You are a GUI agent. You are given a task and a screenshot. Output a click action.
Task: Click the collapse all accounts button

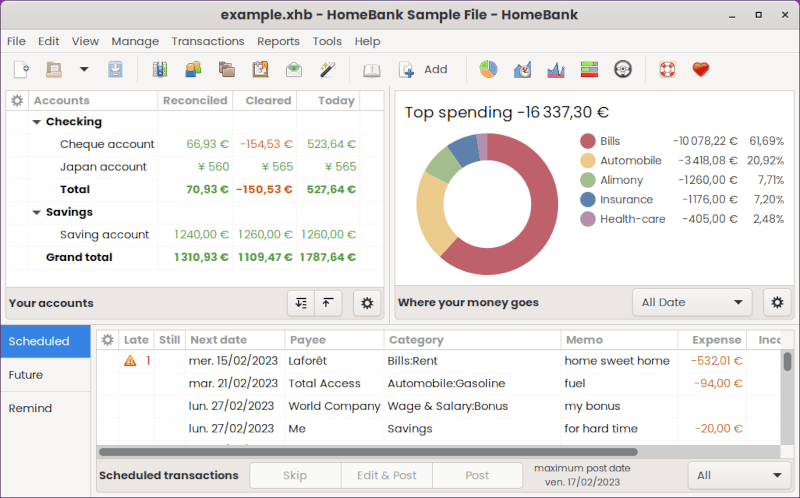tap(328, 303)
